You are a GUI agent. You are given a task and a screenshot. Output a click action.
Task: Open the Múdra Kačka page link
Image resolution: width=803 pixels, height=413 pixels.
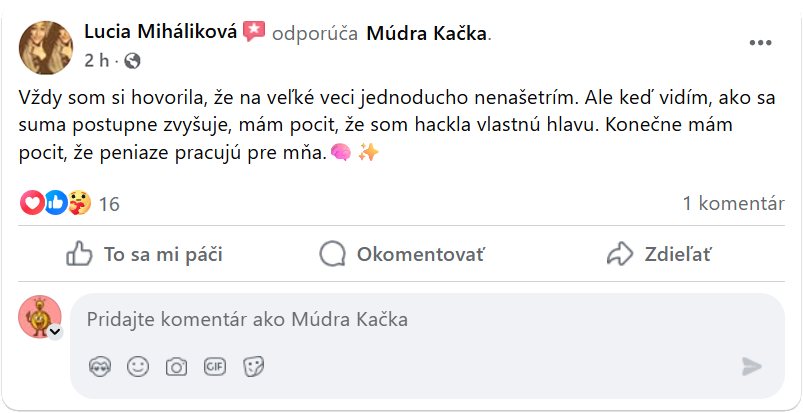[x=427, y=33]
